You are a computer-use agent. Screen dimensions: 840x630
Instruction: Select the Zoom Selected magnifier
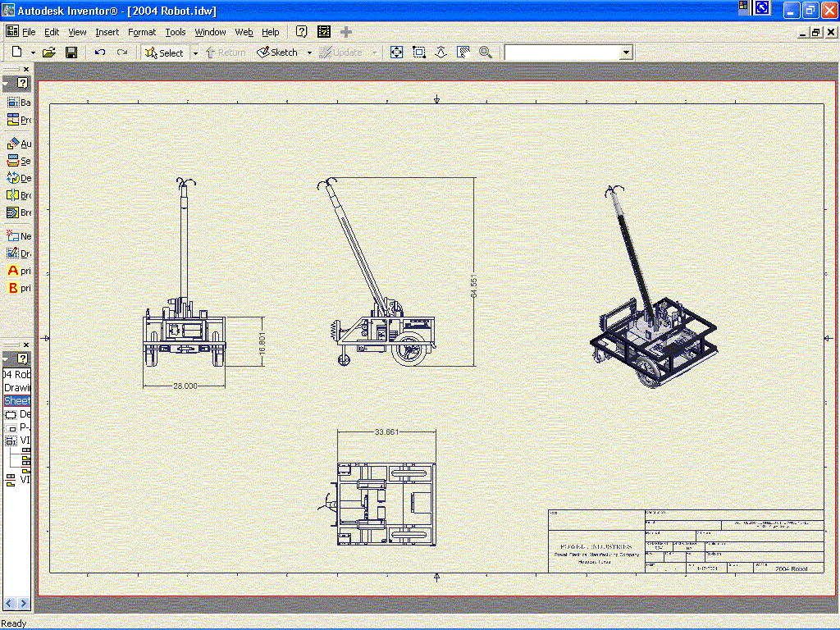click(x=486, y=52)
